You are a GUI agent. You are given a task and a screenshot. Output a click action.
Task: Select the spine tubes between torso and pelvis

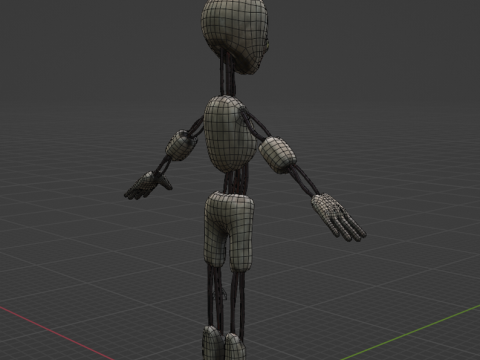pyautogui.click(x=236, y=182)
